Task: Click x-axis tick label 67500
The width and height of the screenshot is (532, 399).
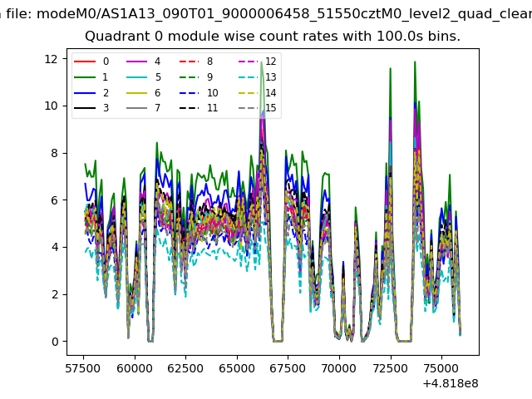Action: [288, 368]
